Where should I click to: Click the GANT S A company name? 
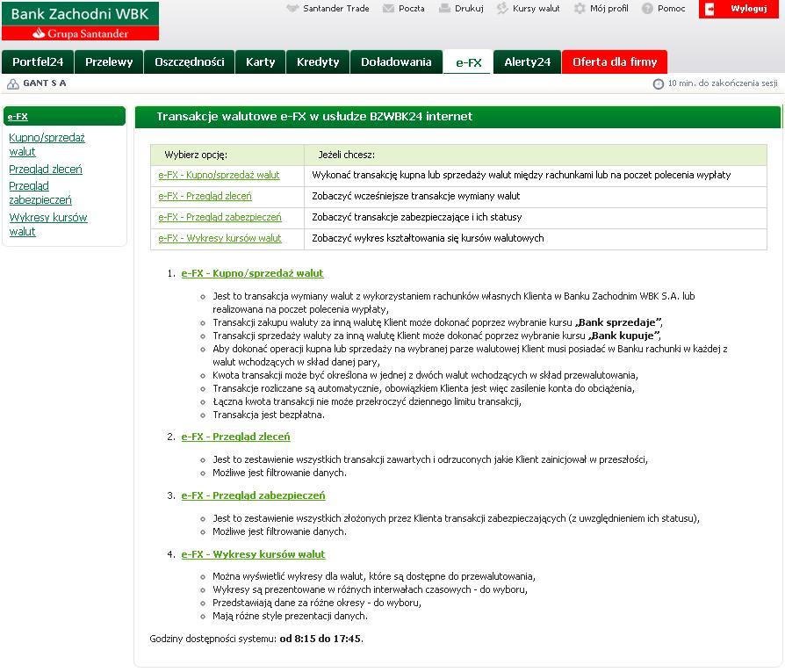point(45,83)
